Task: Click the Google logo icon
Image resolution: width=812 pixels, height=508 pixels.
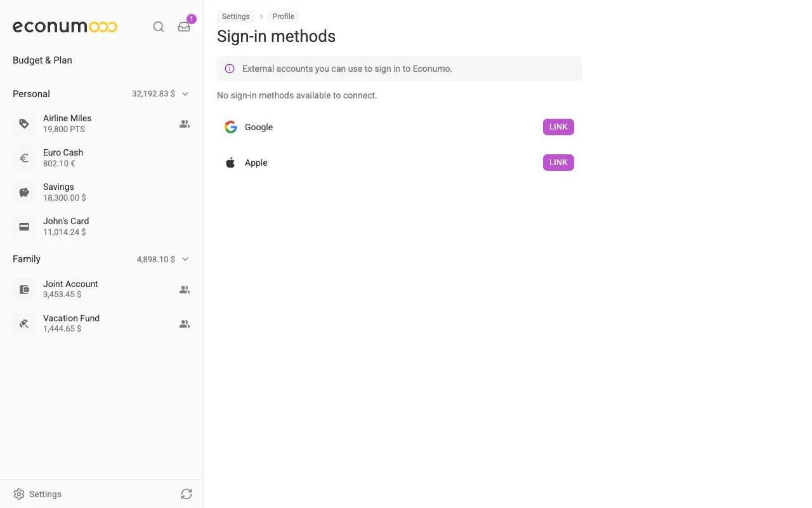Action: pyautogui.click(x=231, y=127)
